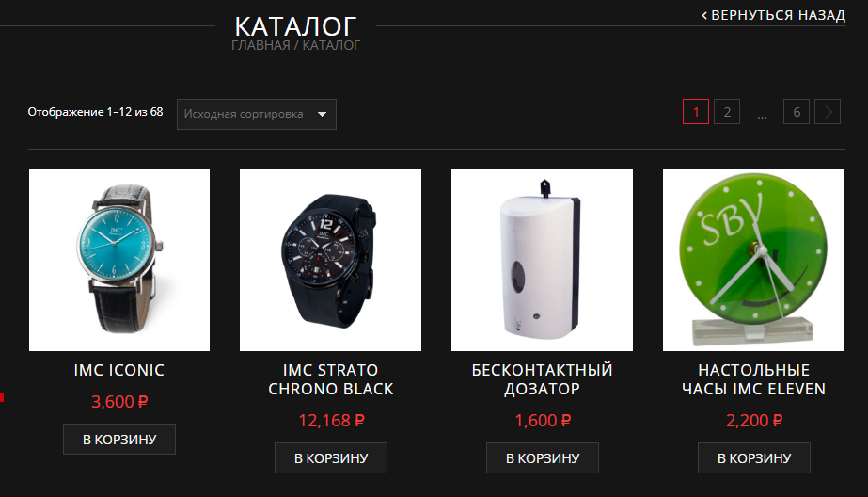Jump to pagination page 6

point(797,112)
